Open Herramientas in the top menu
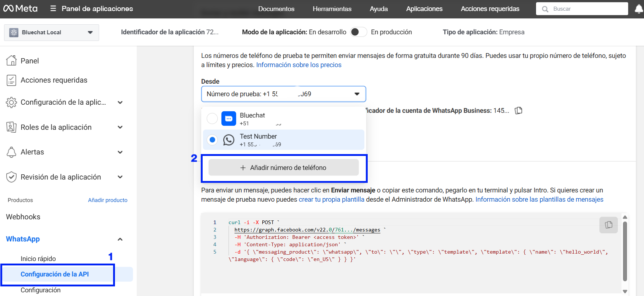Screen dimensions: 644x296 tap(332, 9)
